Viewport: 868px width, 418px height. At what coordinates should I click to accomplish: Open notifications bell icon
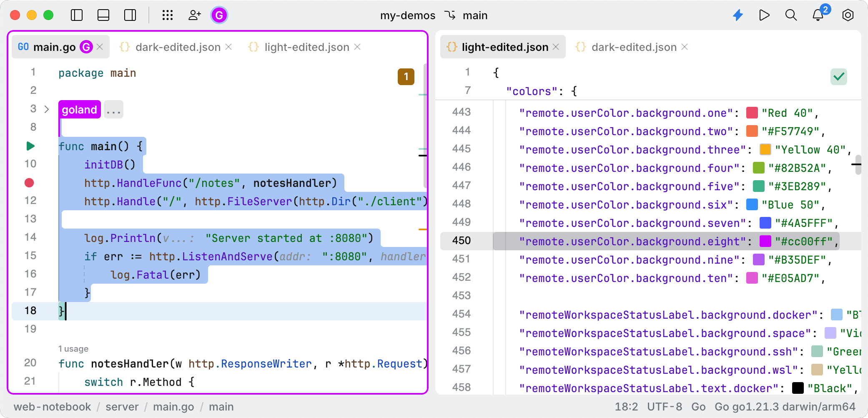(x=818, y=15)
